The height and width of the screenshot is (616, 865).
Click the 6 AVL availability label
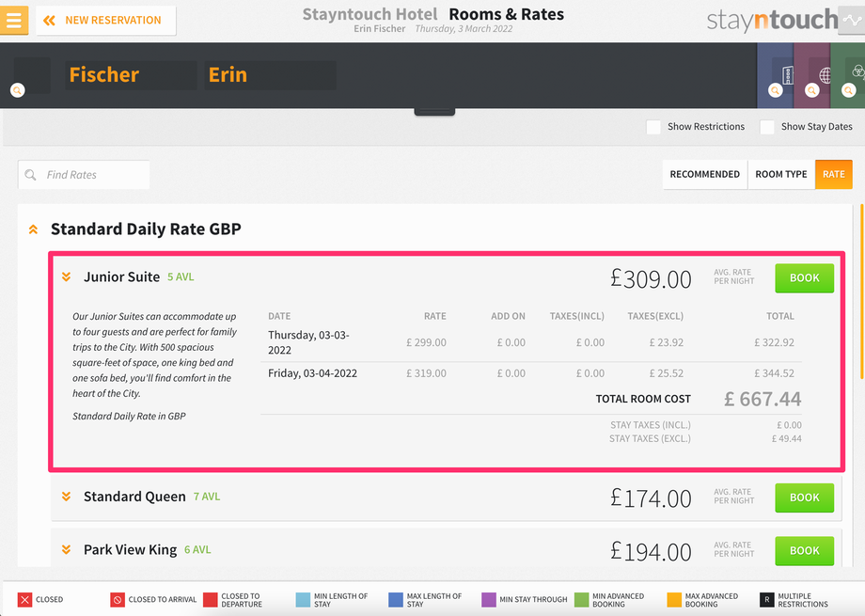pyautogui.click(x=197, y=550)
